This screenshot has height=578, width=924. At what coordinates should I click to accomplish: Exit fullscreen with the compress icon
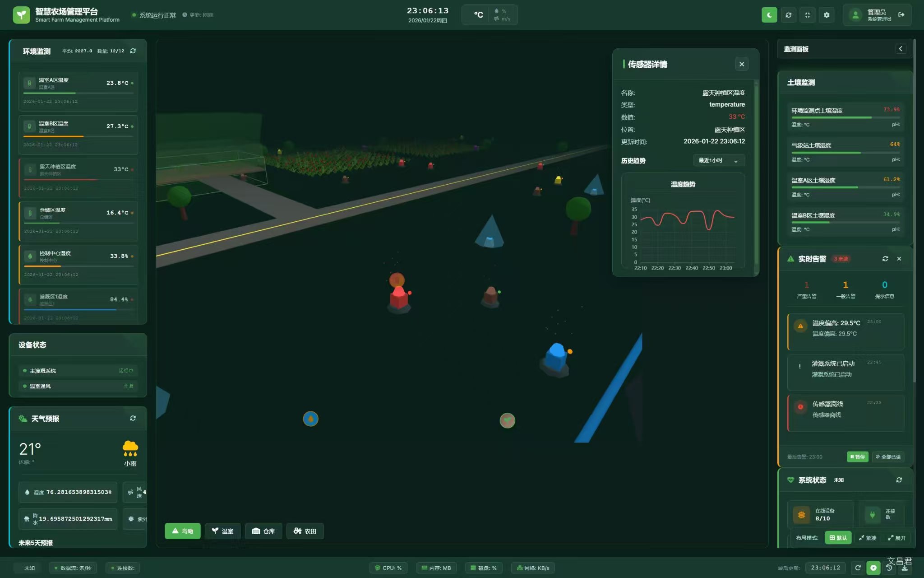pyautogui.click(x=807, y=15)
